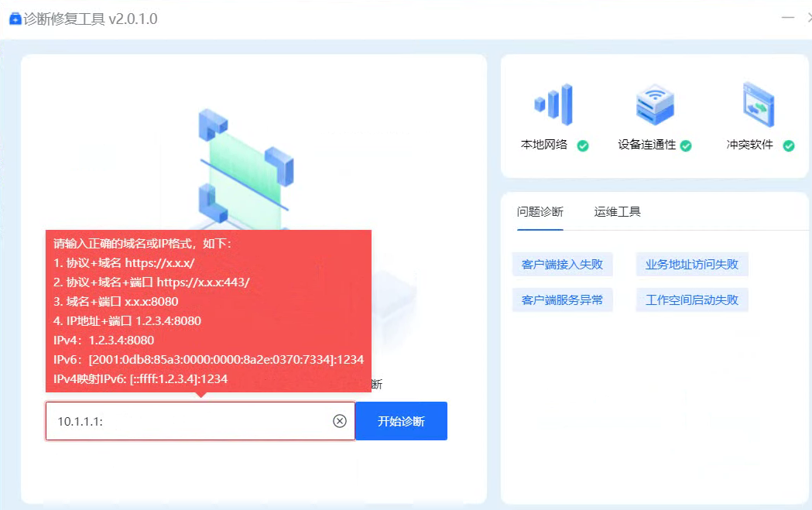Clear the address input with the X icon
The height and width of the screenshot is (510, 812).
click(340, 421)
